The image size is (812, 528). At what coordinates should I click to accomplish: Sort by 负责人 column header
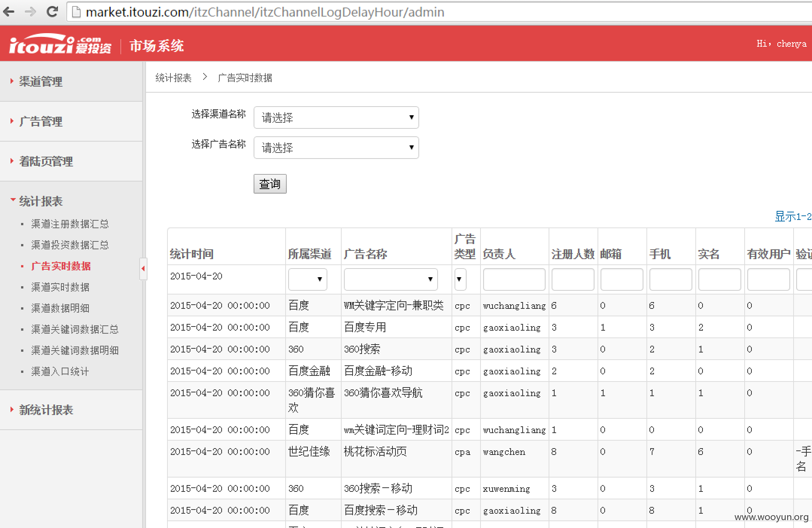[499, 254]
